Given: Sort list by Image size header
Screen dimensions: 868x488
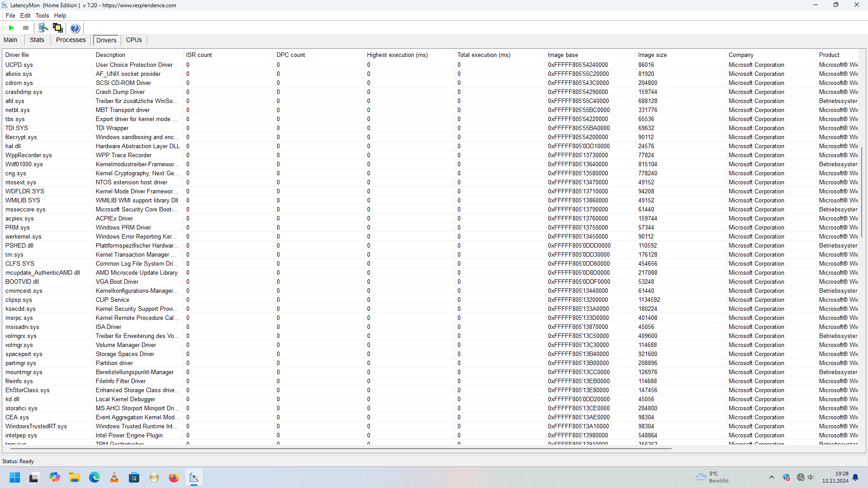Looking at the screenshot, I should tap(652, 55).
